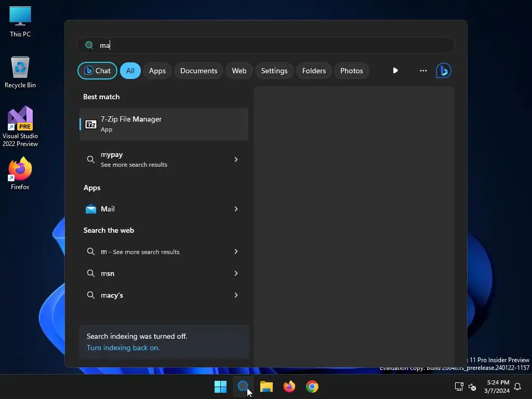Expand the mypay search result arrow
Image resolution: width=532 pixels, height=399 pixels.
236,159
